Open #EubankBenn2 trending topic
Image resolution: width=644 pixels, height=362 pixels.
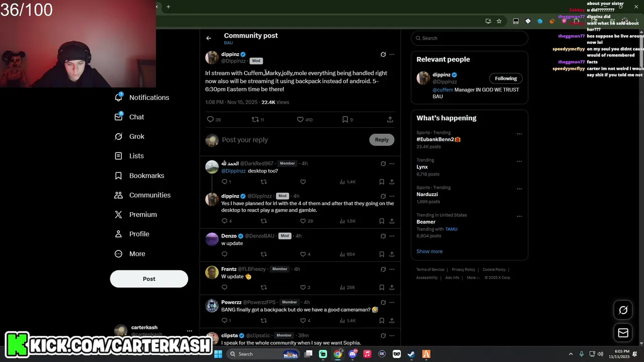click(438, 139)
